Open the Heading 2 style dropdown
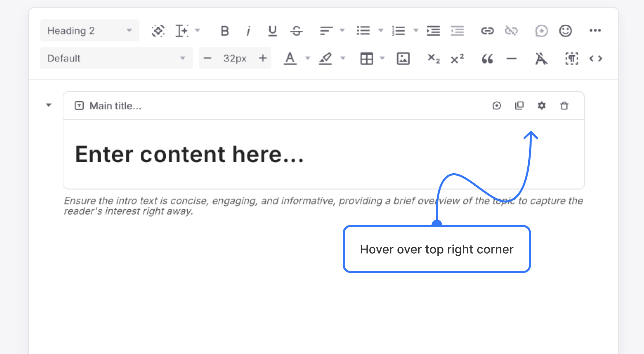Screen dimensions: 644x354 89,30
